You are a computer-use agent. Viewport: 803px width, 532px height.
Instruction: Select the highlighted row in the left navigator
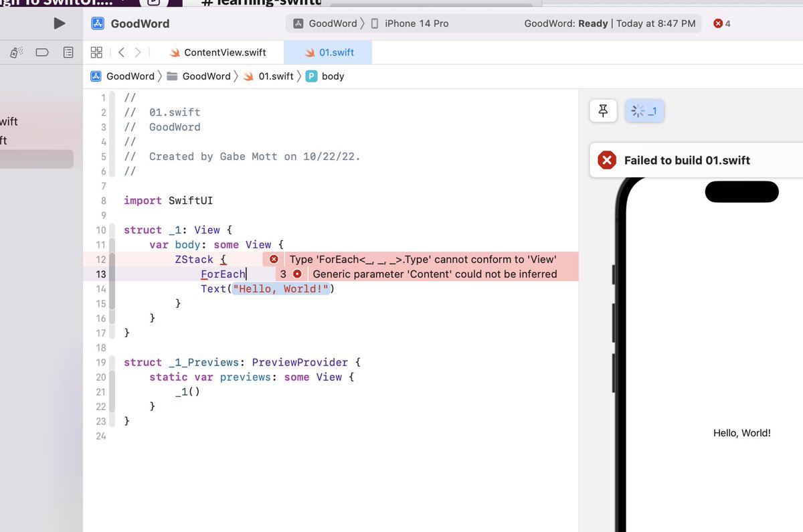tap(37, 159)
